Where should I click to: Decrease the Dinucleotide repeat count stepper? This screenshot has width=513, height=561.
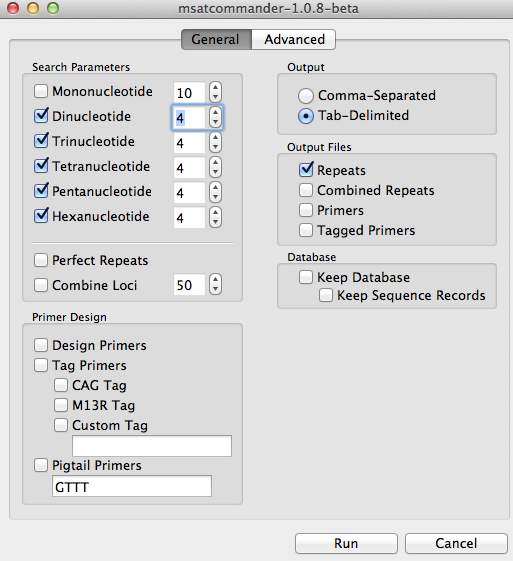[215, 122]
